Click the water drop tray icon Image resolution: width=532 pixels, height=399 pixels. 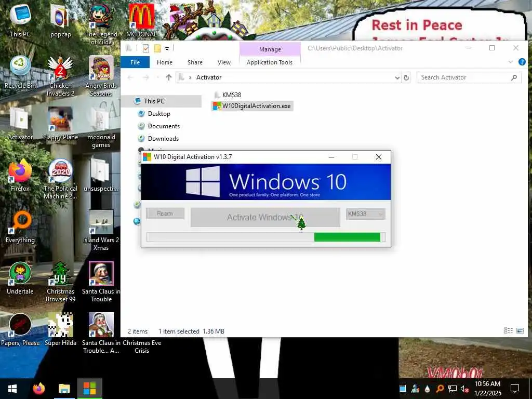(428, 389)
